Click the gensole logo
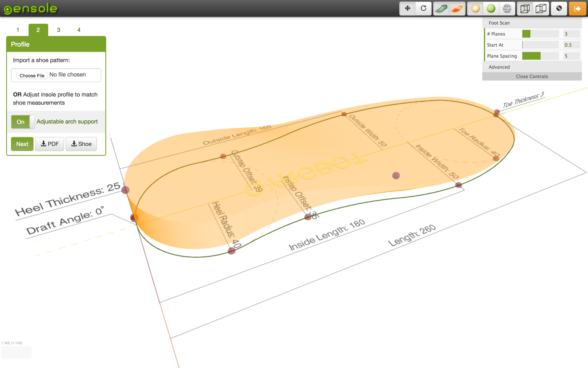588x368 pixels. [31, 9]
